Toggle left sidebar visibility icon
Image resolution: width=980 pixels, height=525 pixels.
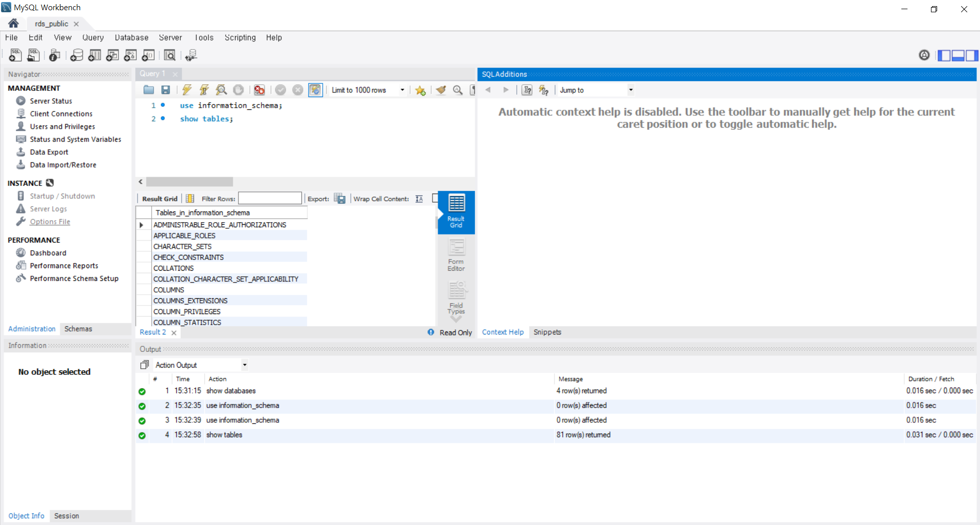(x=944, y=55)
